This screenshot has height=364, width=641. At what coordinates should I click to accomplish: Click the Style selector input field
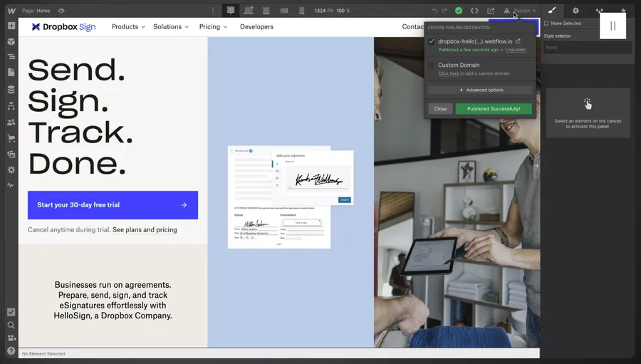588,48
